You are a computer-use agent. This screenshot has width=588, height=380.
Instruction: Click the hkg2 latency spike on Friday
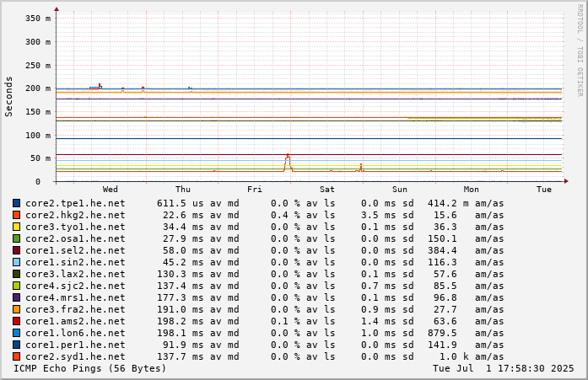click(x=288, y=162)
